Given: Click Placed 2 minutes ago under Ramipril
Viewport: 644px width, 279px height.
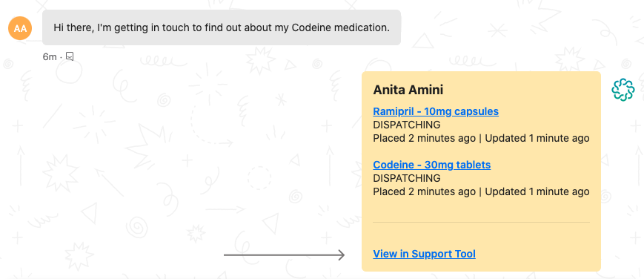Looking at the screenshot, I should tap(424, 138).
